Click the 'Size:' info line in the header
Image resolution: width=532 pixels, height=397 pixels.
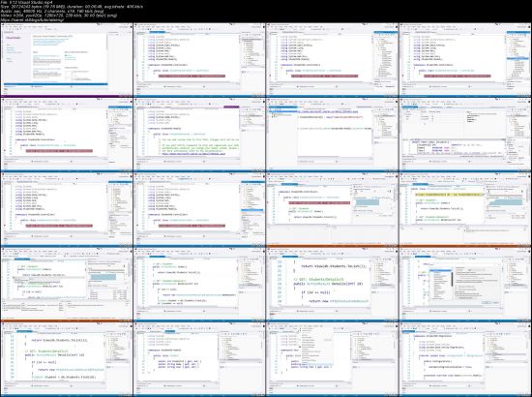(72, 7)
